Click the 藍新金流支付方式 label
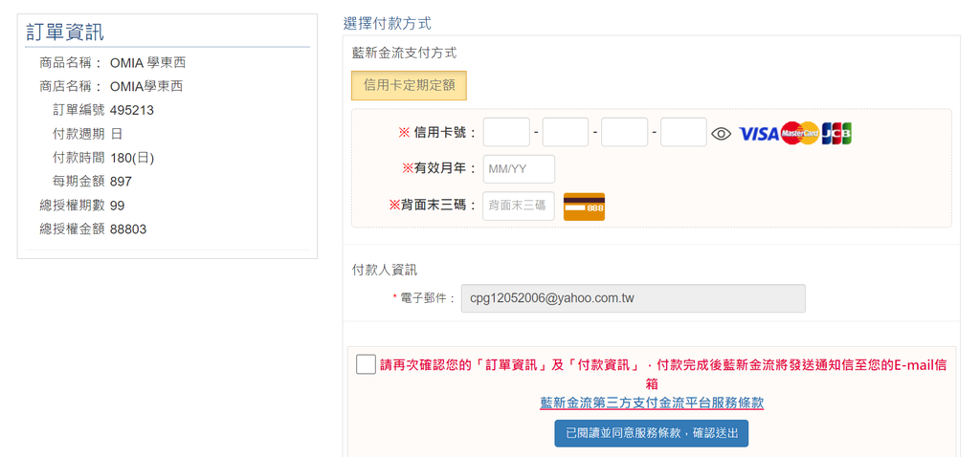 (x=405, y=54)
